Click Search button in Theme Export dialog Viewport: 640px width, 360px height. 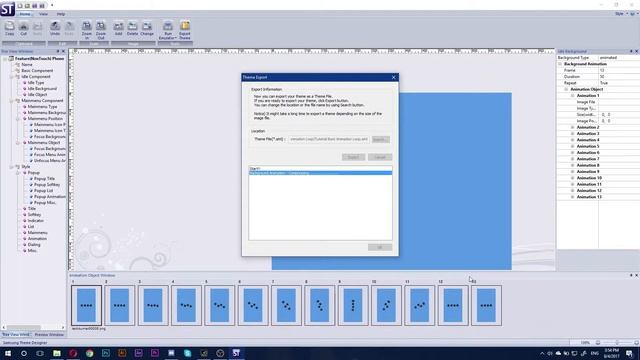[380, 140]
